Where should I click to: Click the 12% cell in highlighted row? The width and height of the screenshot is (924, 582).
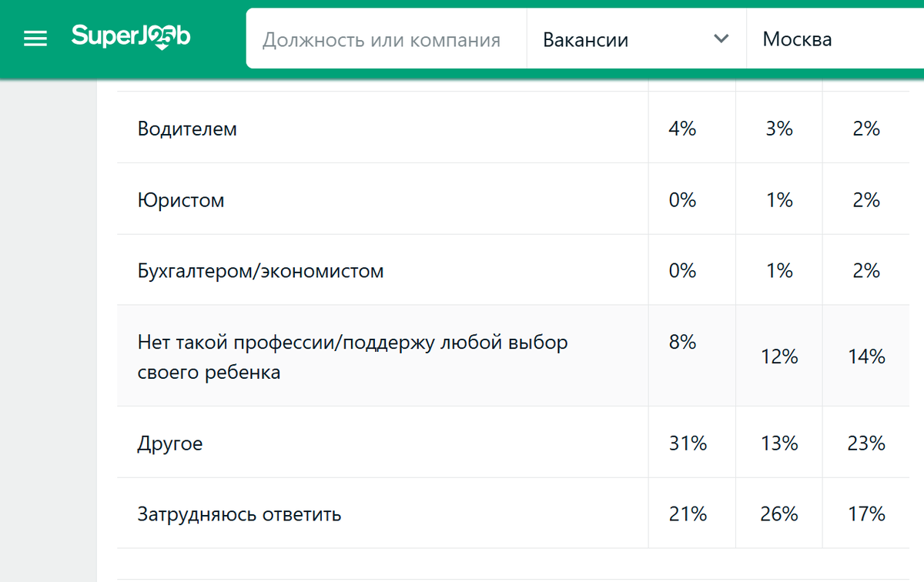778,356
